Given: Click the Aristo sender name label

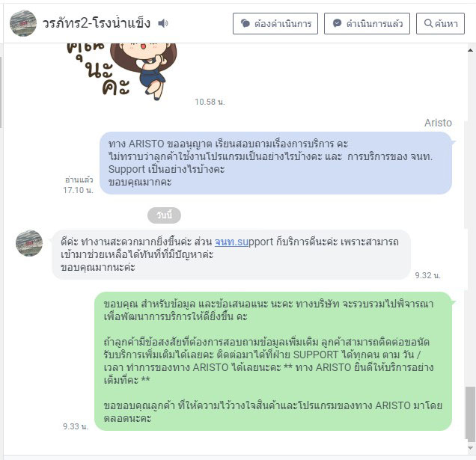Looking at the screenshot, I should pos(438,123).
